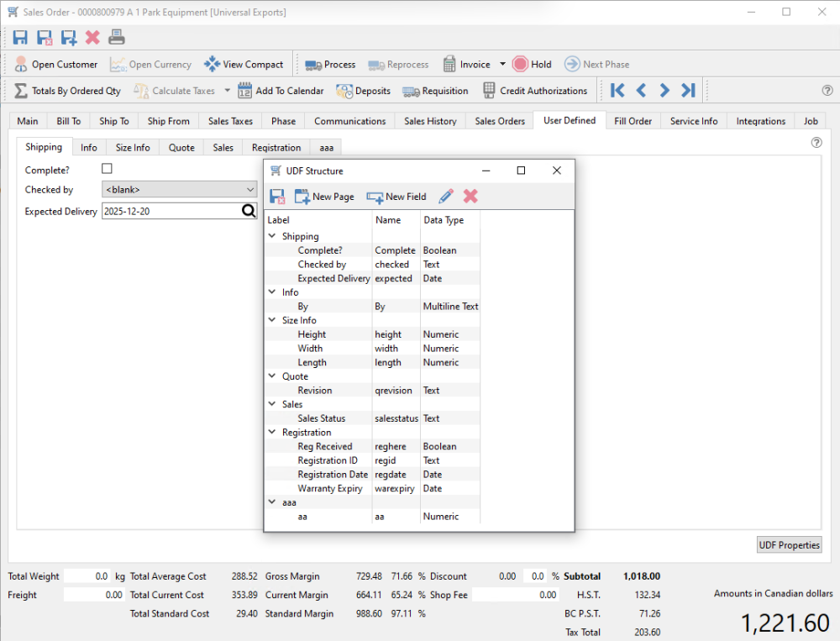Click the Hold button in the toolbar
This screenshot has height=641, width=840.
pyautogui.click(x=532, y=65)
